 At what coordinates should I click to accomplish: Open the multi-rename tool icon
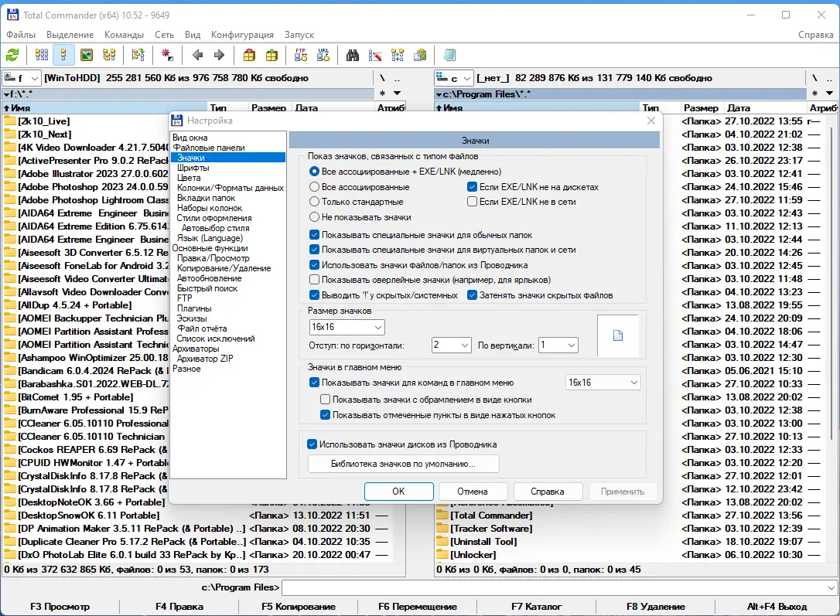[x=375, y=55]
